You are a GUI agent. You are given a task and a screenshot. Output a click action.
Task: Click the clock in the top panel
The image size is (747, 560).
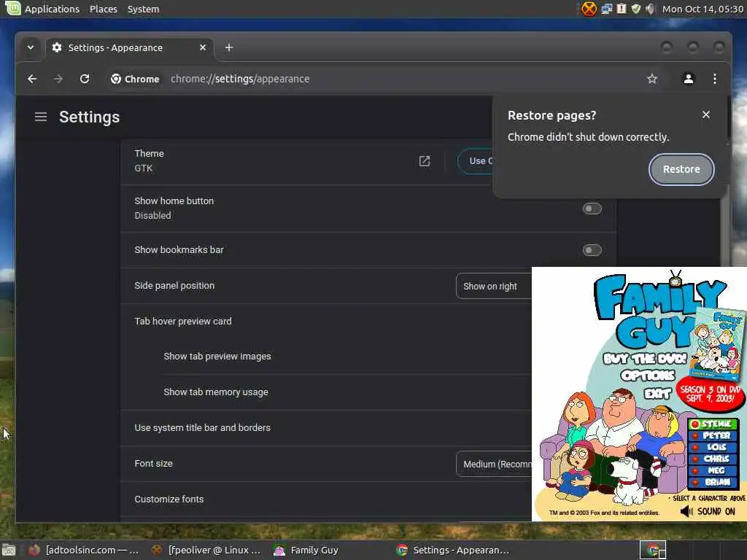[x=703, y=9]
